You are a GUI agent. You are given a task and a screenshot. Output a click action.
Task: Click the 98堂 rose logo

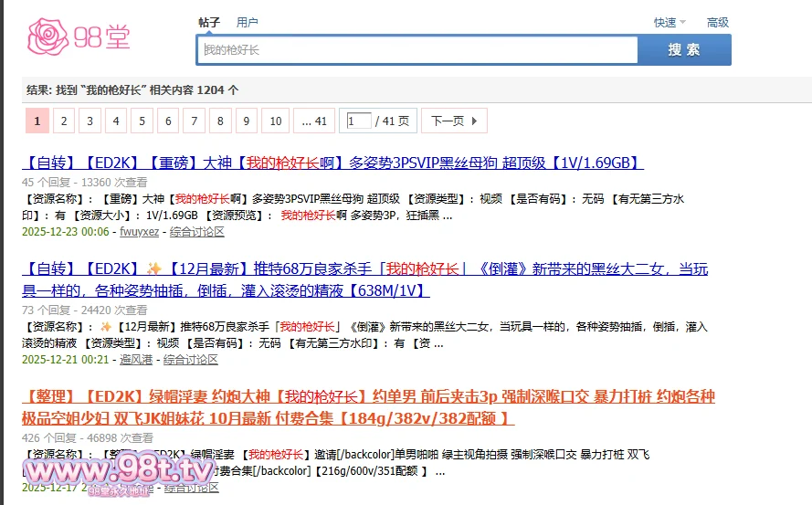pyautogui.click(x=79, y=37)
